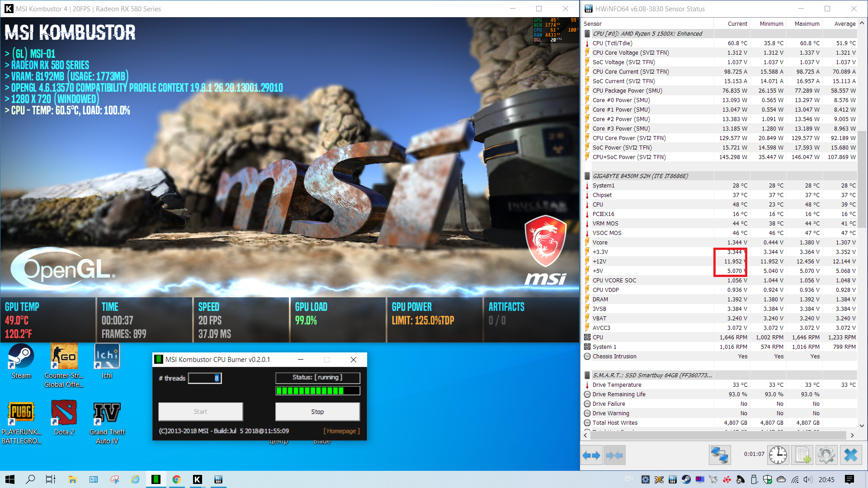Reset sensor timer with clock icon
Viewport: 868px width, 488px height.
point(778,455)
